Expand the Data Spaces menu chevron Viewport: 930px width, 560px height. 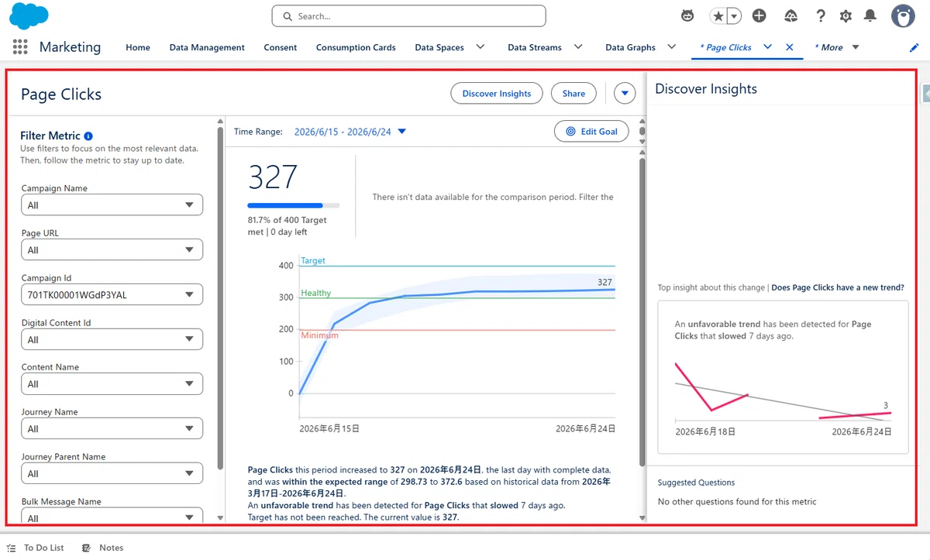[480, 46]
